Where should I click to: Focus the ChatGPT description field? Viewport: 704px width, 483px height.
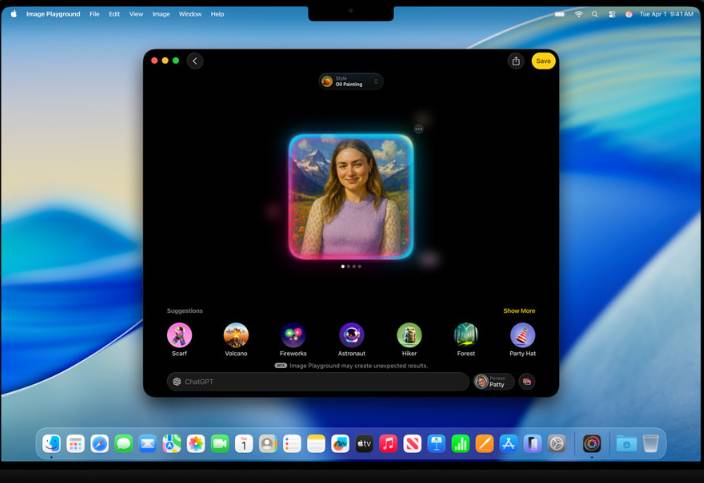tap(318, 382)
